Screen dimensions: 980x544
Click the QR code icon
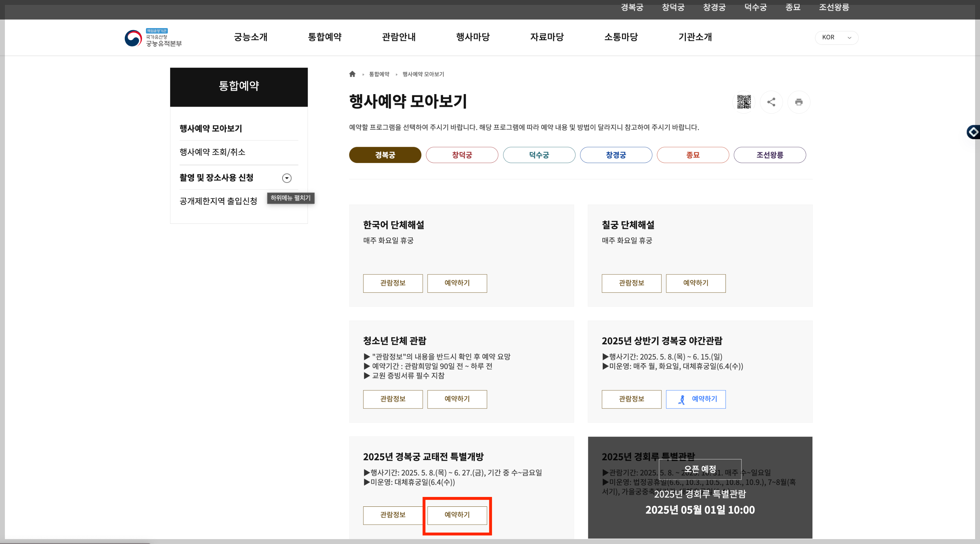[x=744, y=102]
